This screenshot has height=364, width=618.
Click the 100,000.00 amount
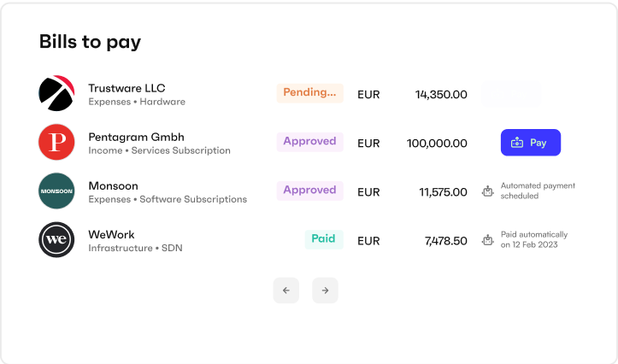[437, 144]
